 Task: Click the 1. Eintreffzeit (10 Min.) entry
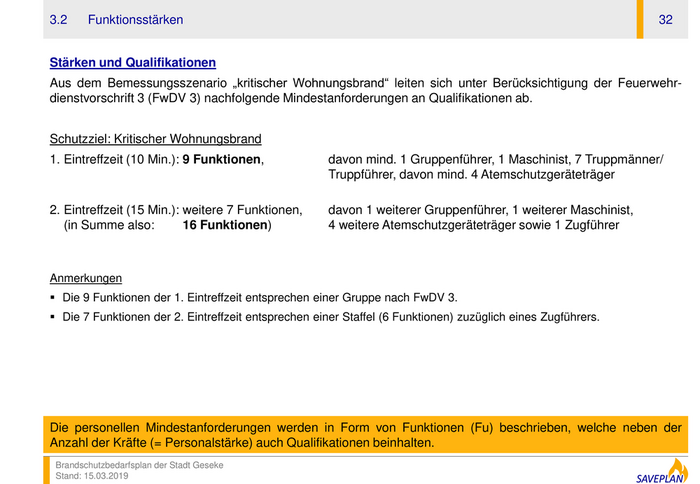tap(113, 159)
